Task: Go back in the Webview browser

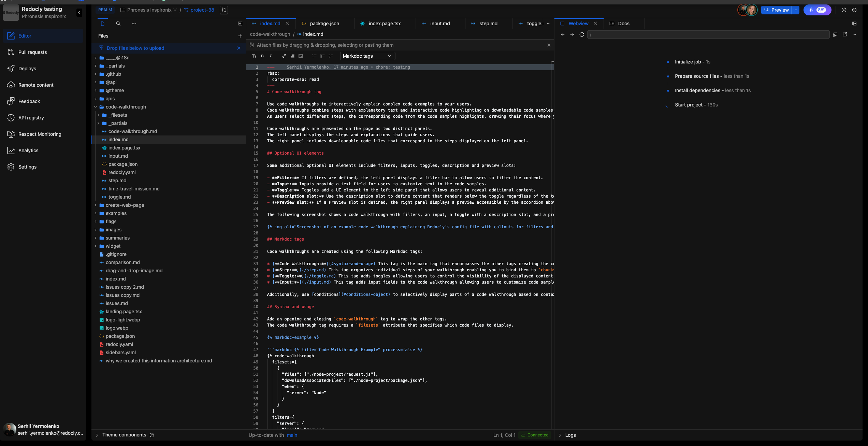Action: click(x=563, y=34)
